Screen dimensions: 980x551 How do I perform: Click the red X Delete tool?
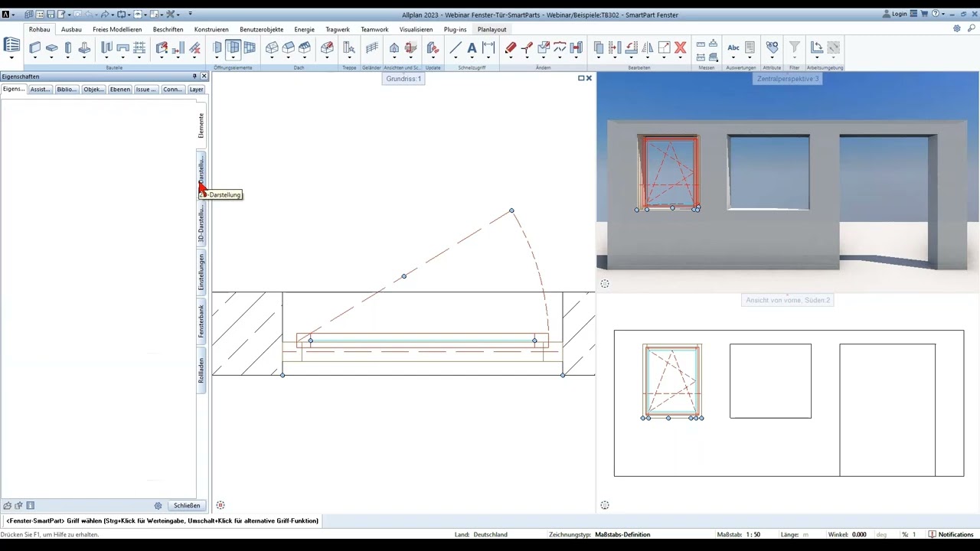pyautogui.click(x=680, y=47)
